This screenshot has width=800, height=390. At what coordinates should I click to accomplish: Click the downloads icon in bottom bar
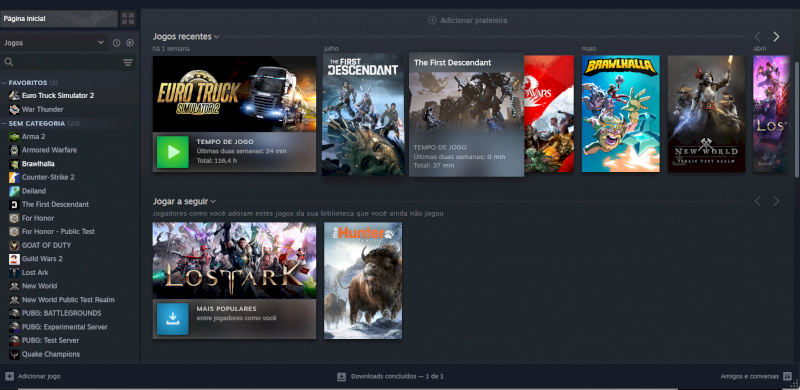pyautogui.click(x=341, y=377)
